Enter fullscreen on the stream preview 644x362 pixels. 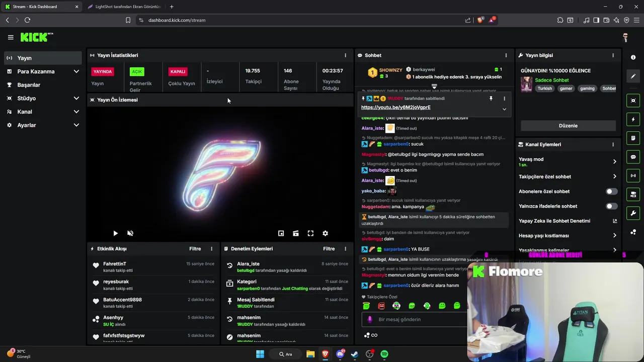[310, 233]
